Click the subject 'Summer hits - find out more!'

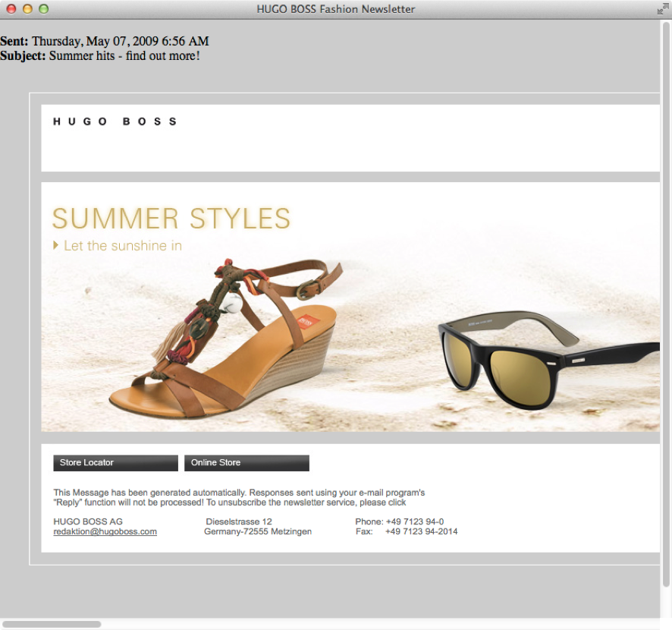pyautogui.click(x=124, y=55)
